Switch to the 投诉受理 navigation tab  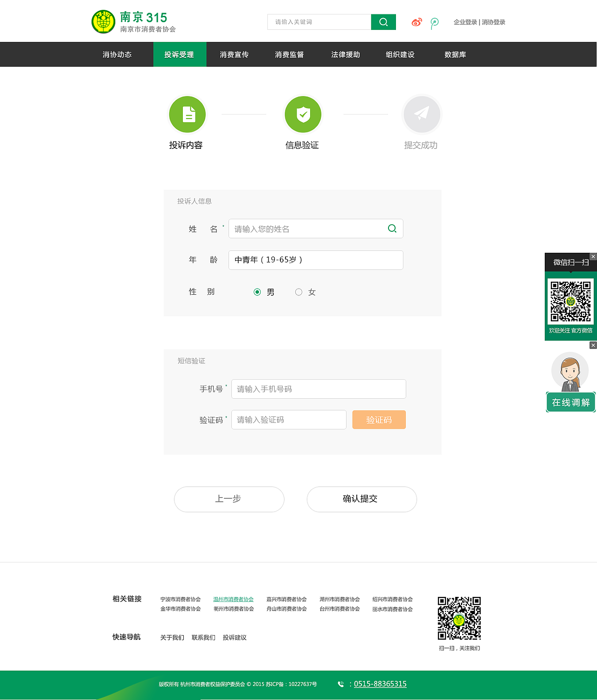pyautogui.click(x=180, y=54)
